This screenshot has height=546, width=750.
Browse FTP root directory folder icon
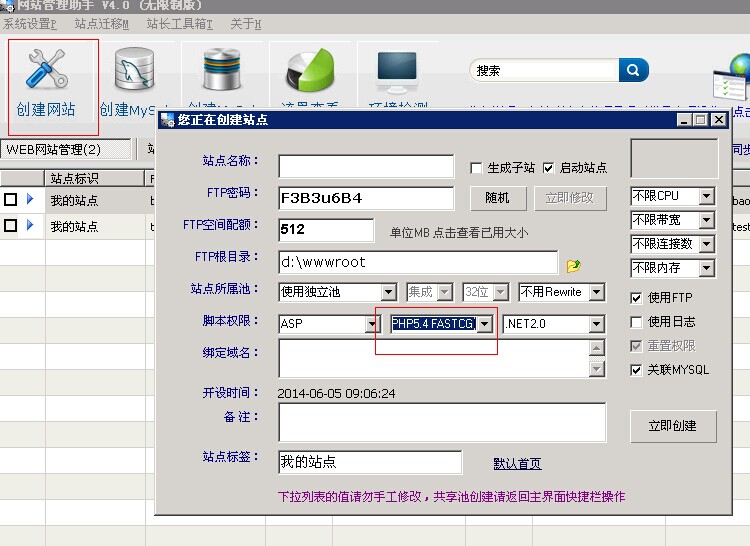coord(574,266)
